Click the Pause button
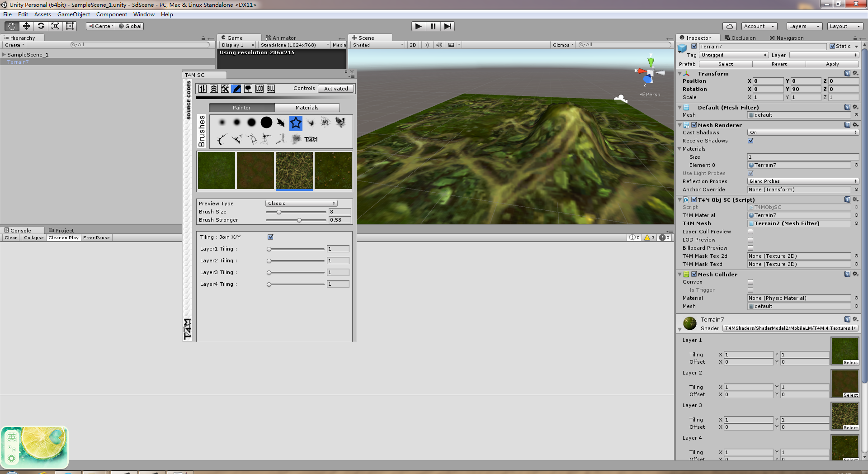 tap(433, 26)
